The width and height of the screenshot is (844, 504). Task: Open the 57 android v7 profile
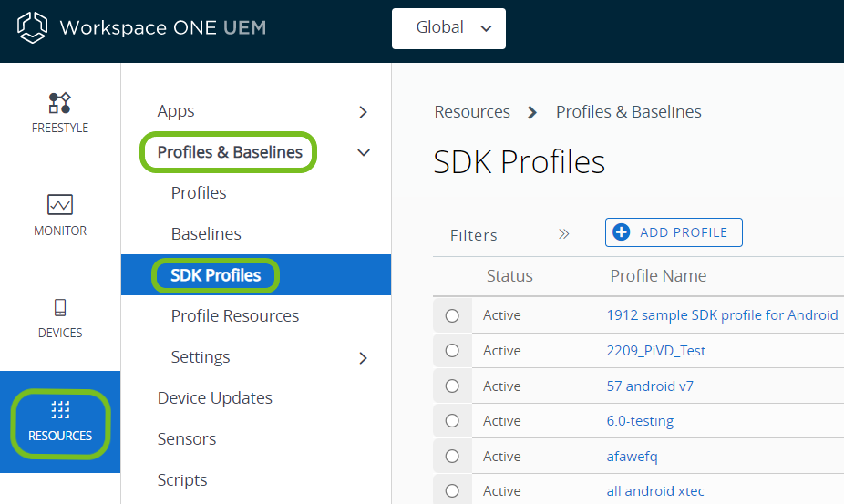[x=650, y=386]
